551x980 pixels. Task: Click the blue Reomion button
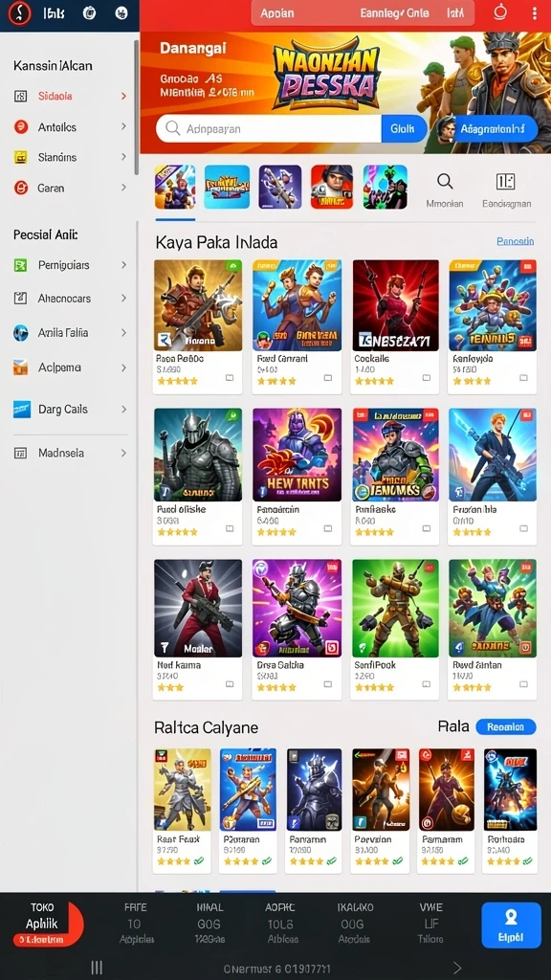tap(506, 727)
